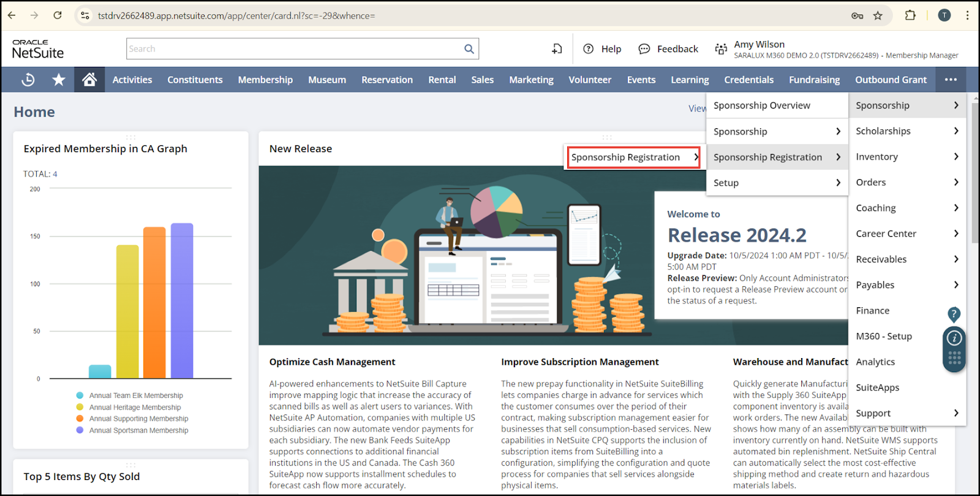Bookmark this page with the star icon

(x=878, y=16)
